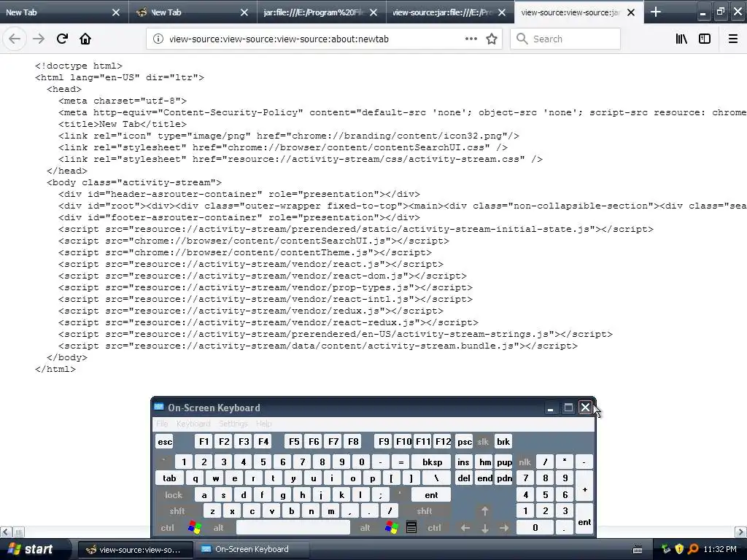The height and width of the screenshot is (560, 747).
Task: Open the security shield tray icon
Action: [679, 549]
